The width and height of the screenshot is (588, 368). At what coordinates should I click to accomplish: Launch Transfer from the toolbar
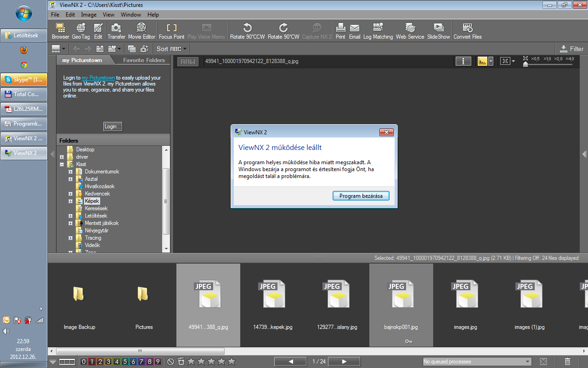point(116,31)
